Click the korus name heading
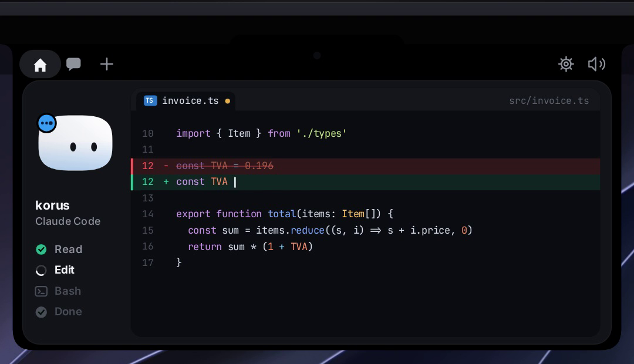 pyautogui.click(x=52, y=205)
